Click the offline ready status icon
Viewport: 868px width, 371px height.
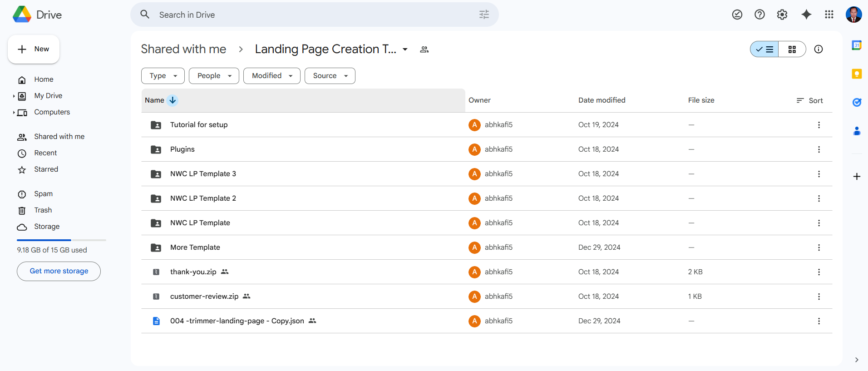pos(737,15)
